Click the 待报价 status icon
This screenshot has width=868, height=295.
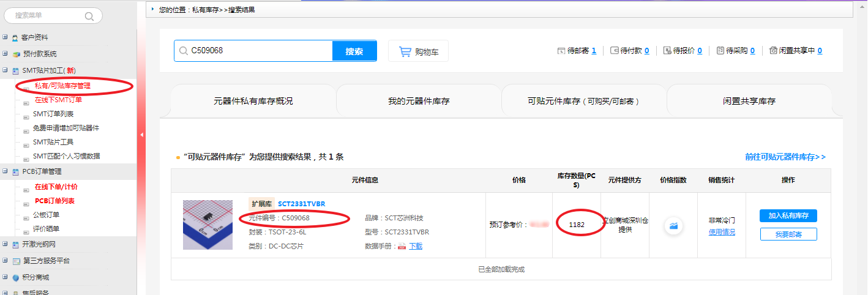point(667,51)
